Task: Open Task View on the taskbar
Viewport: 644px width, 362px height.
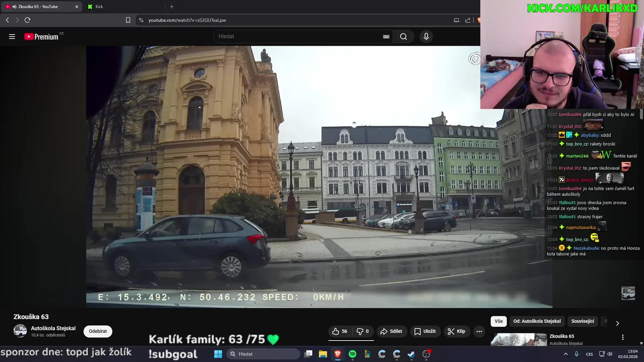Action: [x=308, y=354]
